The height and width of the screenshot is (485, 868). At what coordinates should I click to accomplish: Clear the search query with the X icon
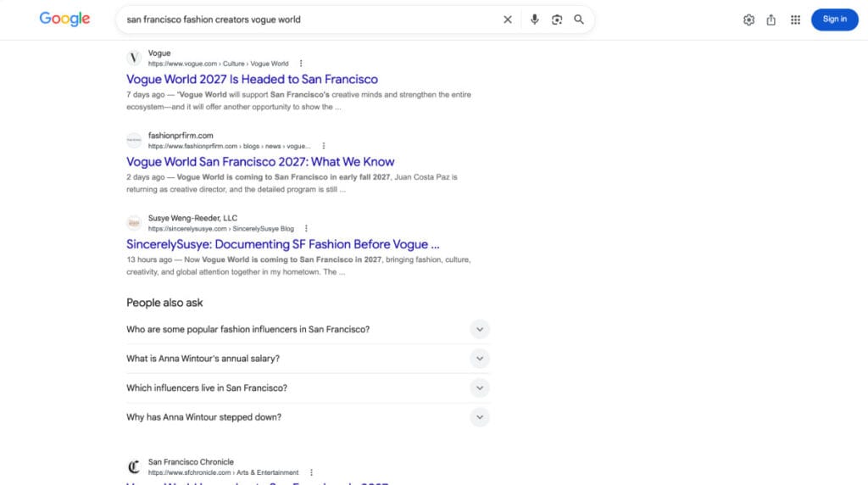(508, 20)
